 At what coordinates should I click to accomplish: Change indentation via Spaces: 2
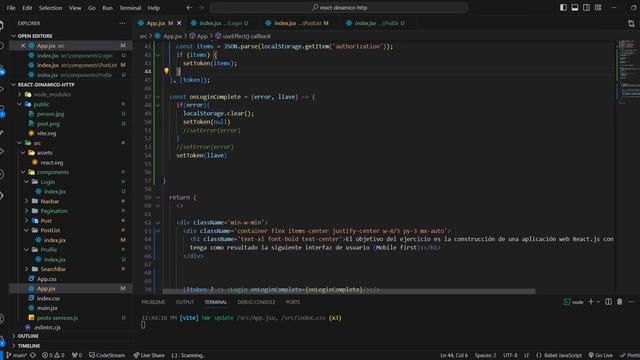(485, 355)
